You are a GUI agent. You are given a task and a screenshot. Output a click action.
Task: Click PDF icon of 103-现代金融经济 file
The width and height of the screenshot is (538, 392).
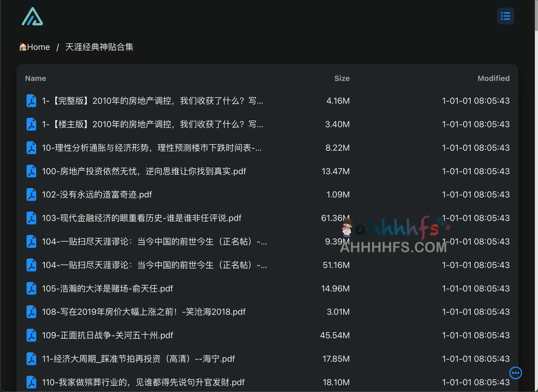click(x=31, y=218)
